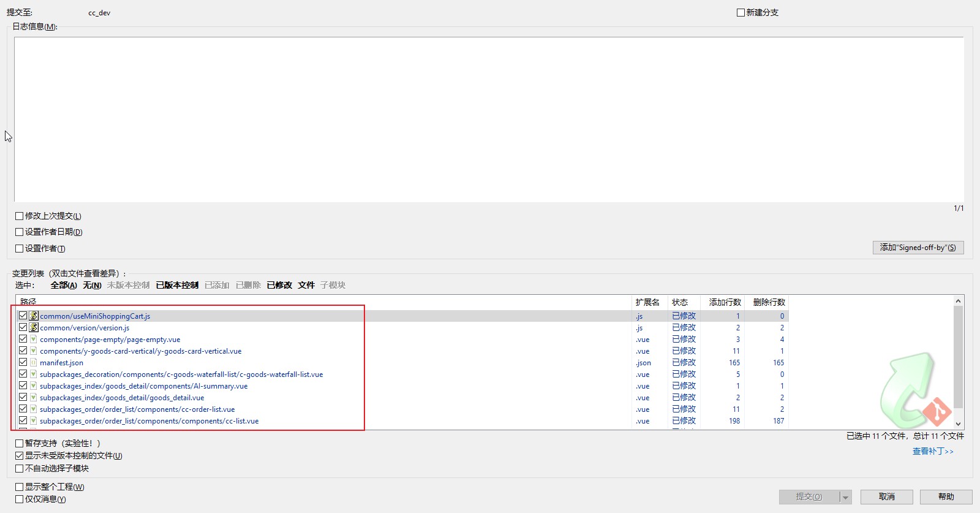The image size is (980, 513).
Task: Click the file icon next to common/version/version.js
Action: pos(34,327)
